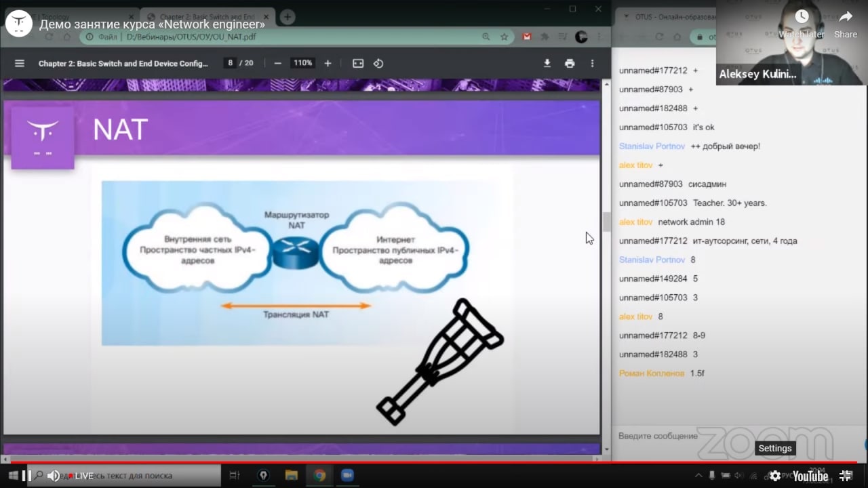Select the Chapter 2 Basic Switch tab
Image resolution: width=868 pixels, height=488 pixels.
[x=207, y=17]
